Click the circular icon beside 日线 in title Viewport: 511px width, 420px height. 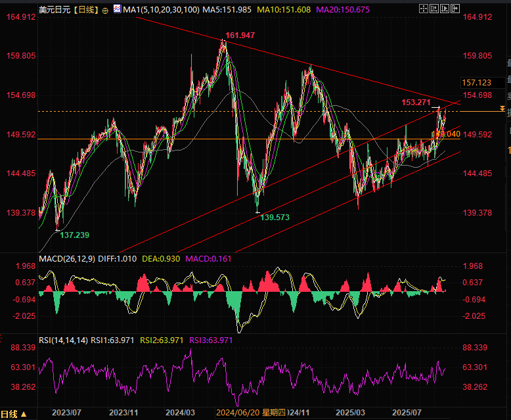coord(106,11)
